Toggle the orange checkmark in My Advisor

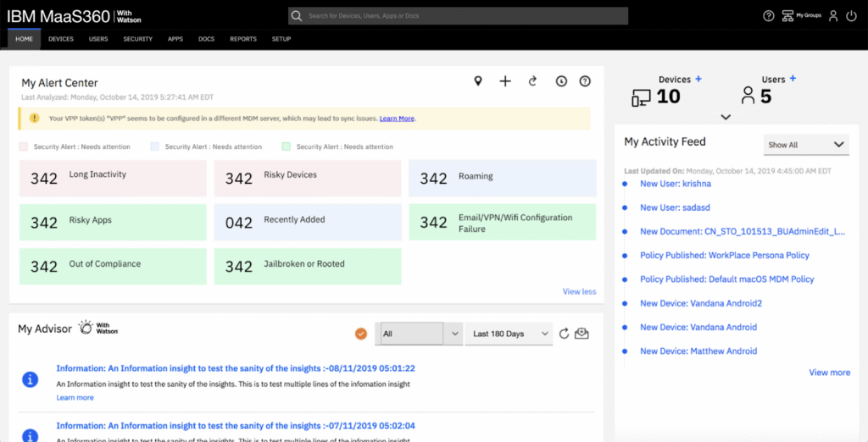point(361,334)
